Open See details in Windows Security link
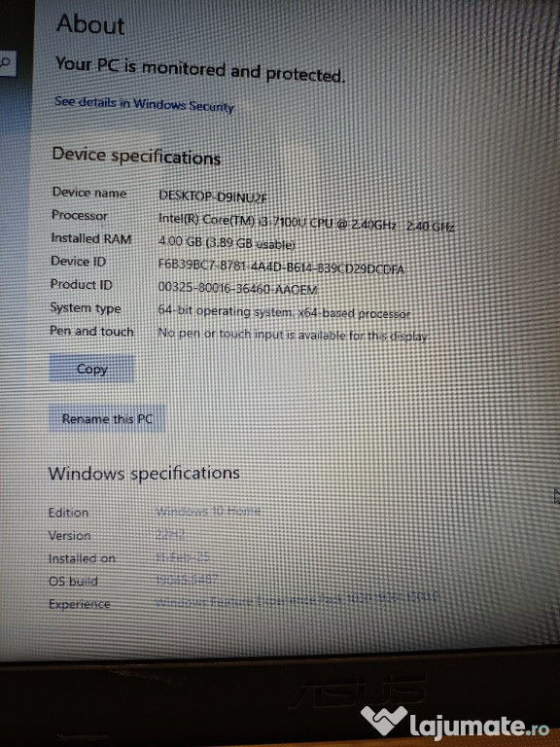This screenshot has width=560, height=747. point(144,104)
